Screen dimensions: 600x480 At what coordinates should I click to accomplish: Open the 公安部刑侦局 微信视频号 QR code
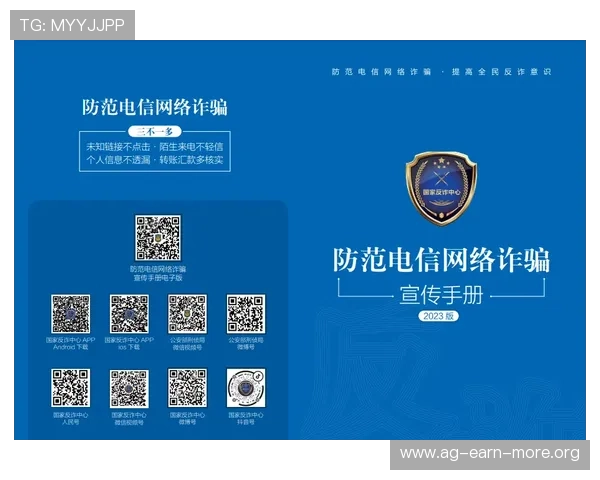(188, 314)
